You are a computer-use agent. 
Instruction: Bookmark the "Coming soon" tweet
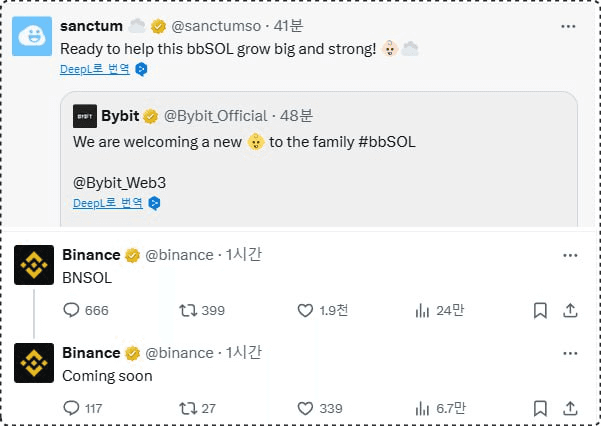pos(540,408)
